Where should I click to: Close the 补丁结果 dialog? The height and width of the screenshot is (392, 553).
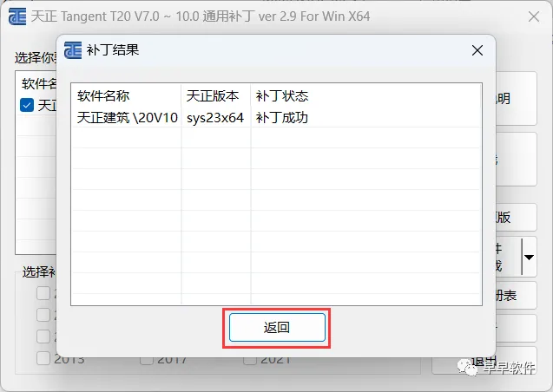point(477,50)
